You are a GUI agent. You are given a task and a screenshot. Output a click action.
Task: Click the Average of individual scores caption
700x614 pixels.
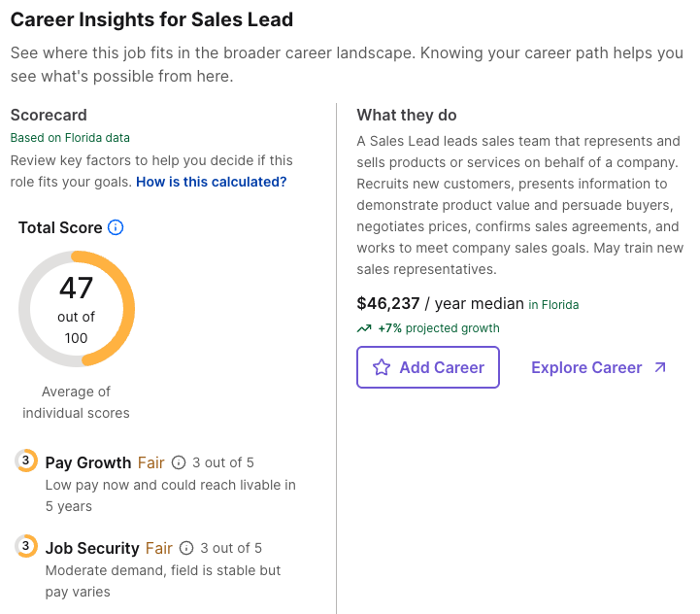pyautogui.click(x=77, y=402)
